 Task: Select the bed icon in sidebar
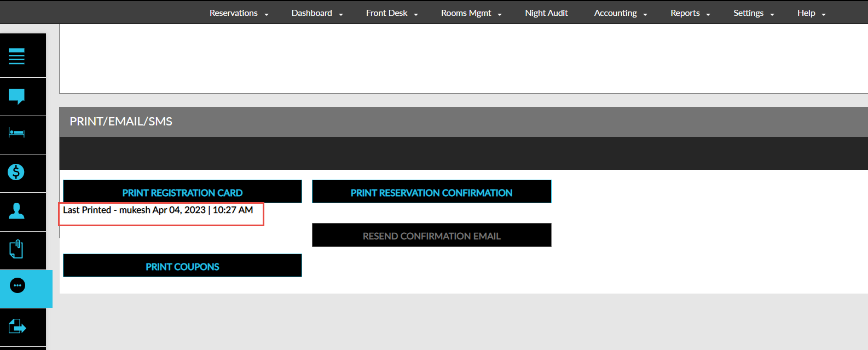point(16,133)
